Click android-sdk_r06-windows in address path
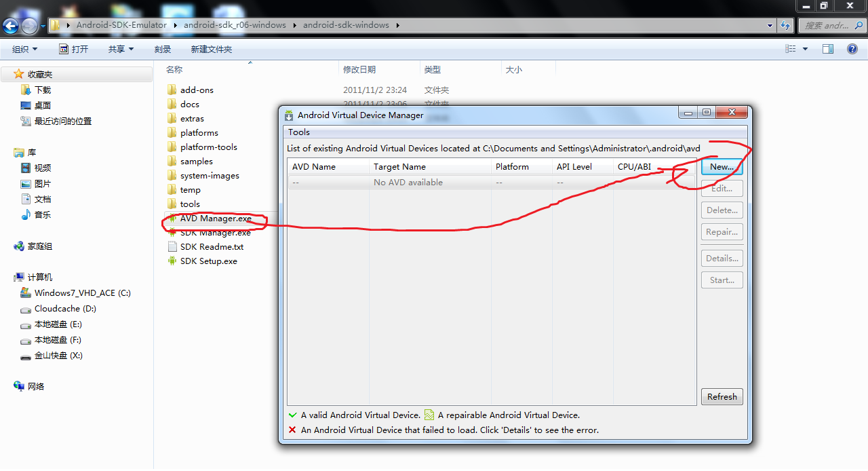This screenshot has height=471, width=868. [235, 25]
